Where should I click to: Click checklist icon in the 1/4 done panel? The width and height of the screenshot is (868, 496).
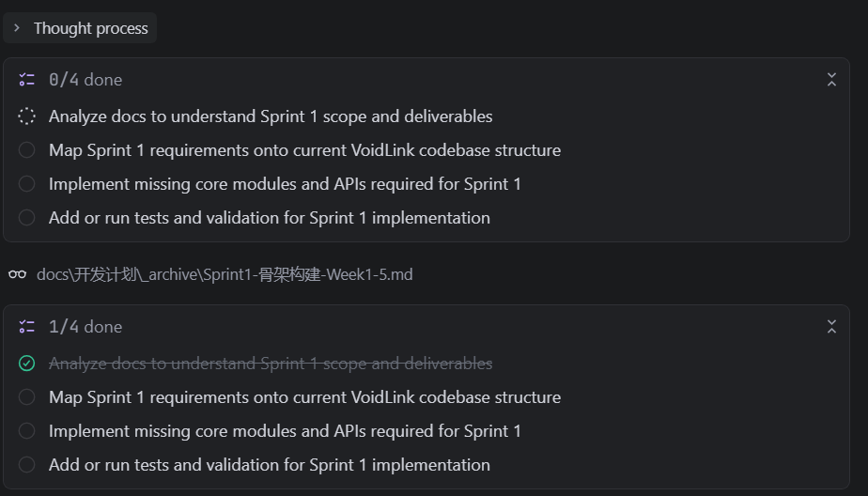pyautogui.click(x=27, y=327)
